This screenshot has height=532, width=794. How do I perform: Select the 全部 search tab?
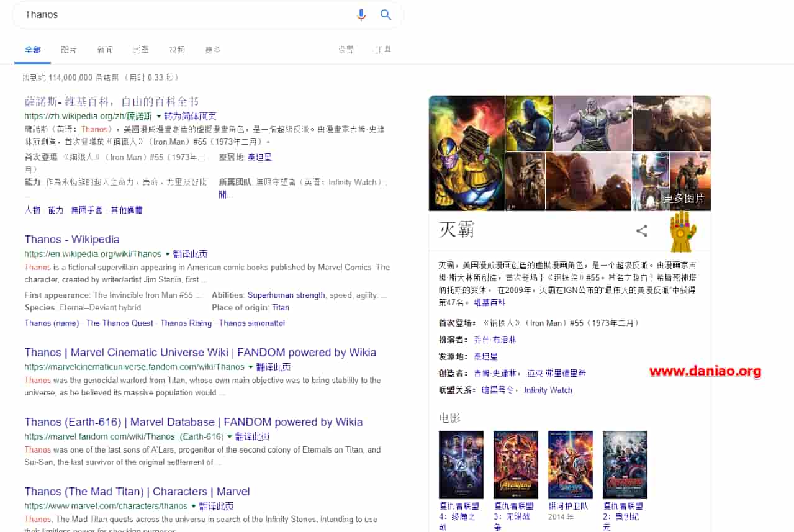coord(33,50)
